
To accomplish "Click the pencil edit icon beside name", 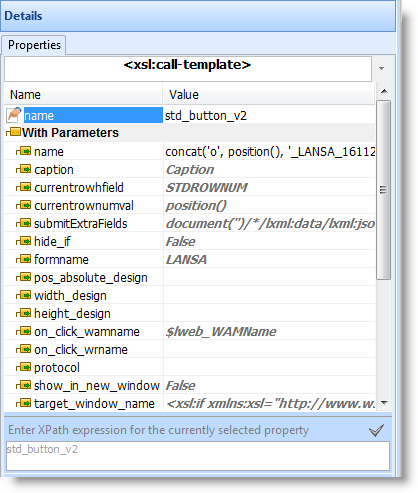I will point(14,115).
